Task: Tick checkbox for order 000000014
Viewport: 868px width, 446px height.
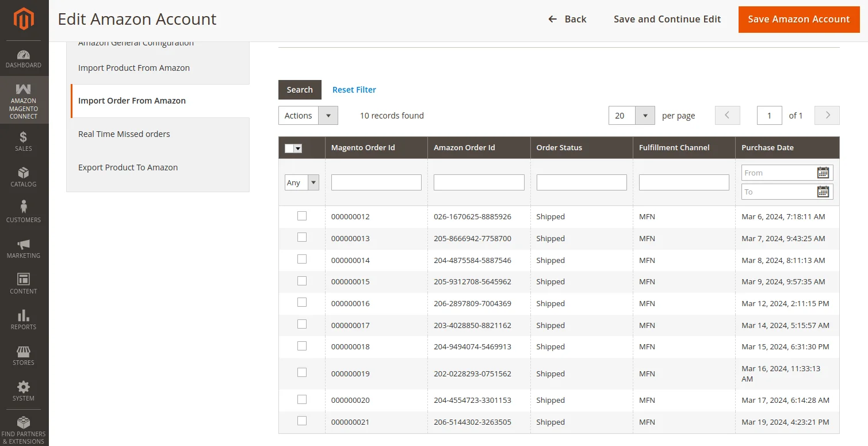Action: (x=302, y=259)
